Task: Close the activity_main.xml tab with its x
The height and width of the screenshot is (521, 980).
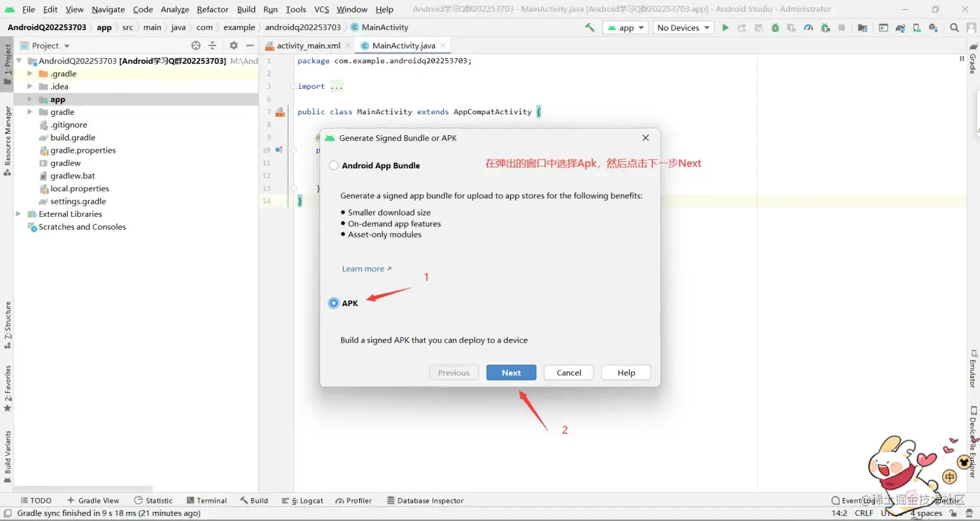Action: [x=348, y=46]
